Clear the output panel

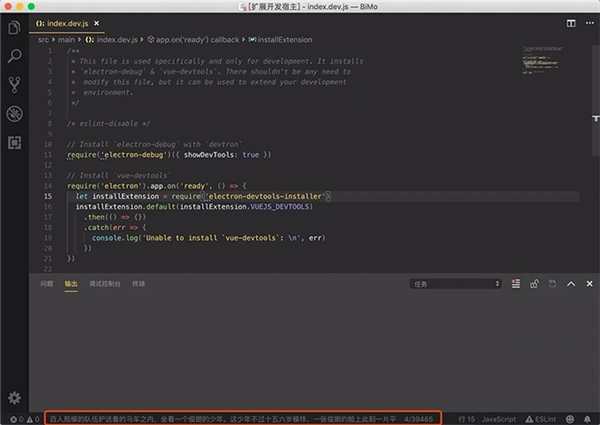coord(516,284)
